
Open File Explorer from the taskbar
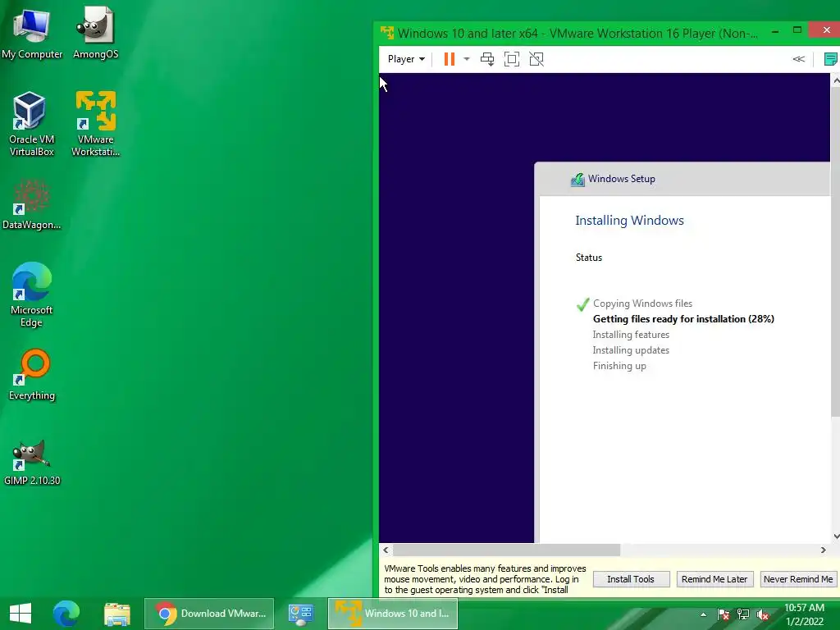[x=116, y=614]
